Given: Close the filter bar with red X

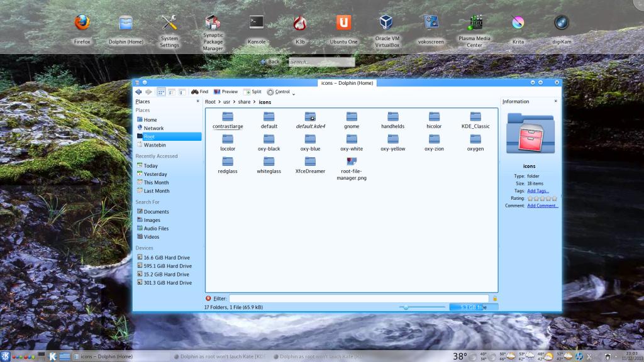Looking at the screenshot, I should click(209, 299).
